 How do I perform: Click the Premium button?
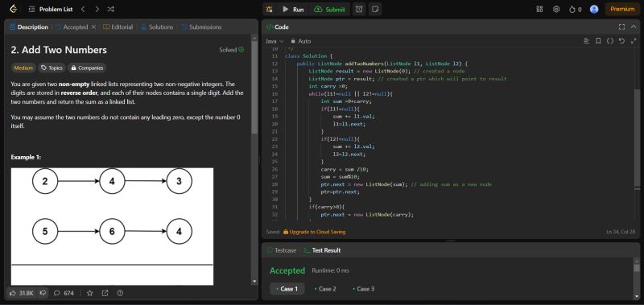(x=622, y=9)
